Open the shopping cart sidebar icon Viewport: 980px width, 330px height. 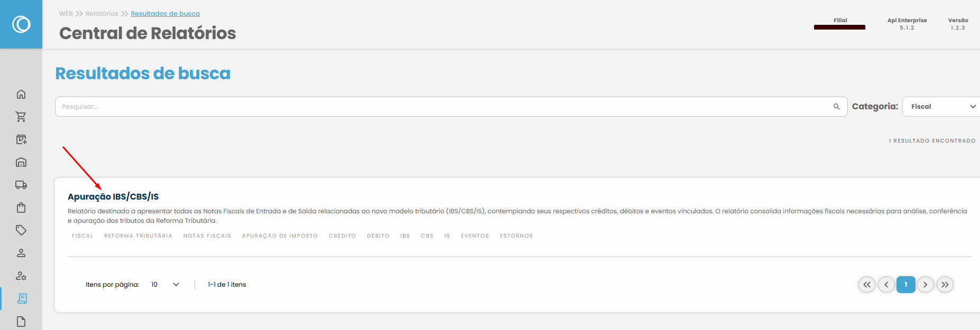(21, 117)
